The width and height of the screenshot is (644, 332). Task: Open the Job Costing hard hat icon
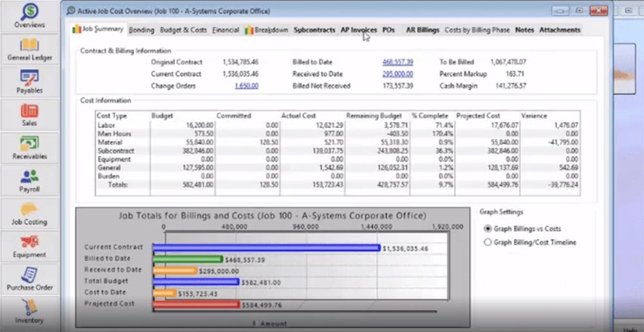[x=30, y=209]
